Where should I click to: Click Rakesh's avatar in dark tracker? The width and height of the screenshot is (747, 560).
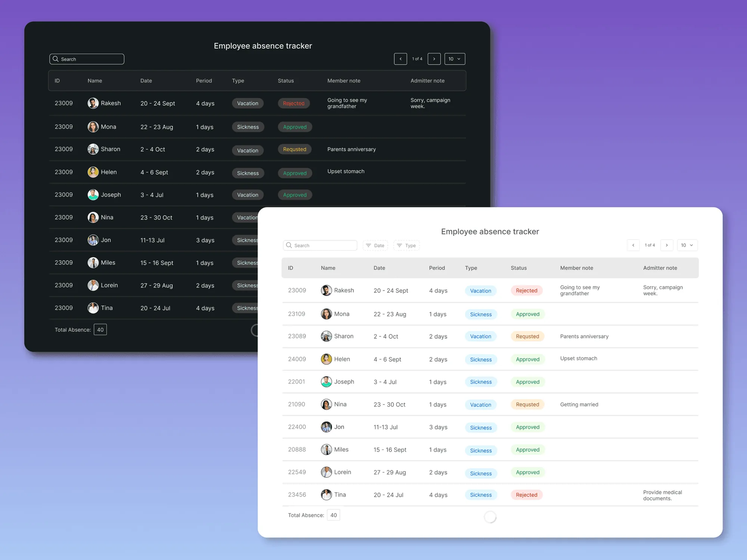[93, 103]
